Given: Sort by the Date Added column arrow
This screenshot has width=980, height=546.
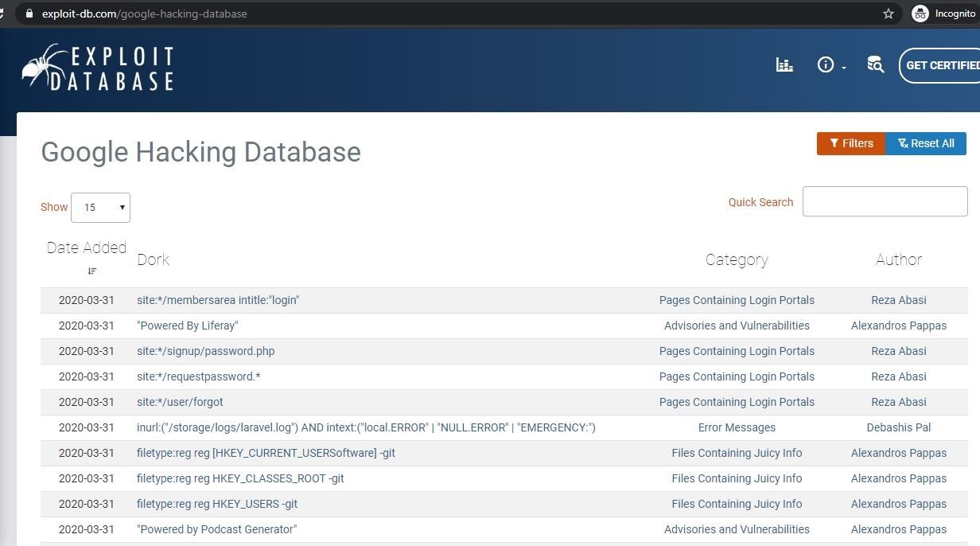Looking at the screenshot, I should [x=91, y=271].
